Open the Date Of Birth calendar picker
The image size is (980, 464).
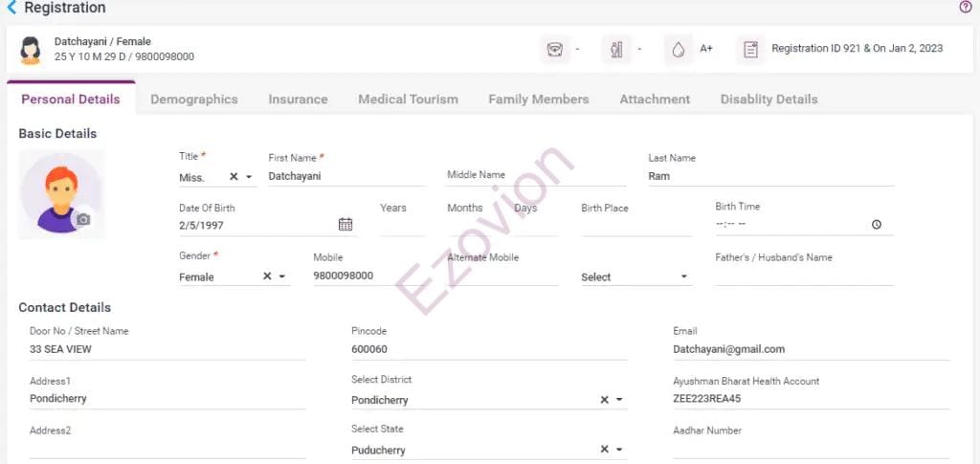(x=345, y=225)
